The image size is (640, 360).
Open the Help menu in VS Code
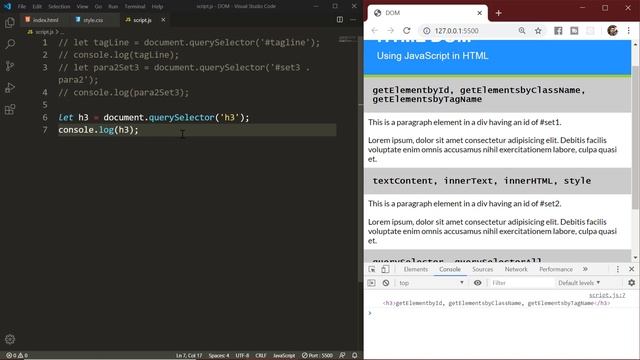(157, 7)
